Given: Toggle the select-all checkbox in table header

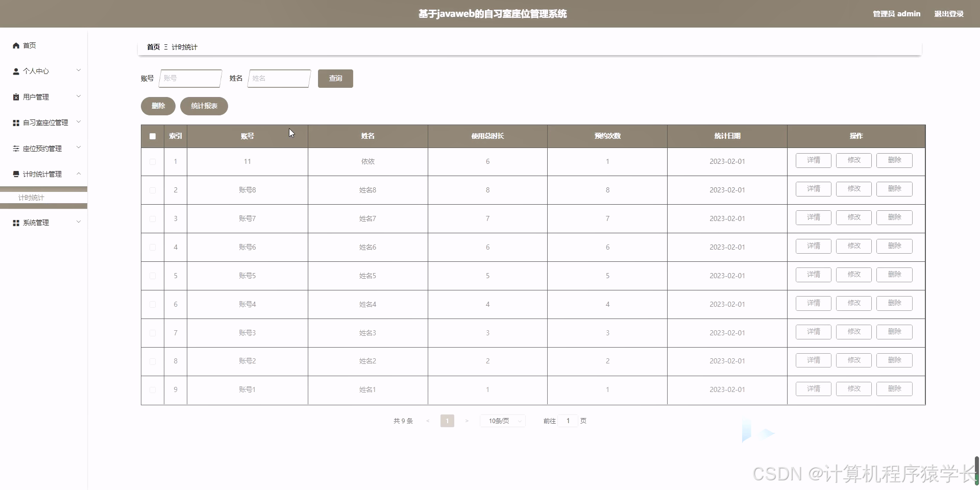Looking at the screenshot, I should [x=153, y=136].
